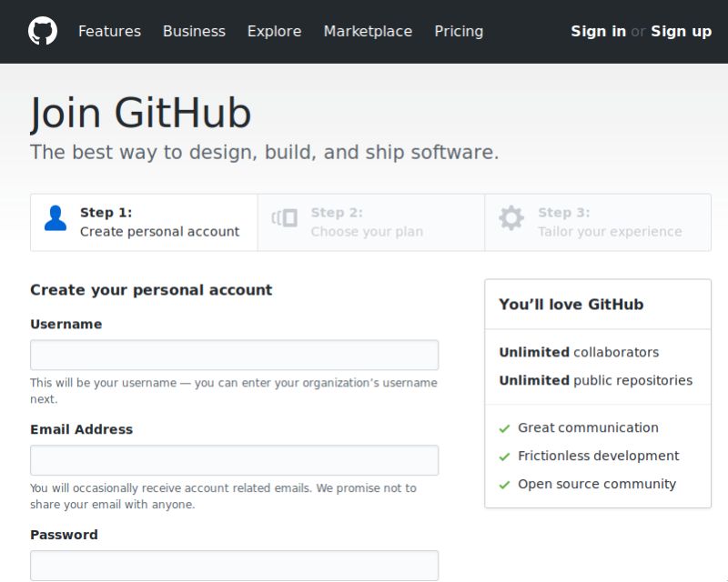Image resolution: width=728 pixels, height=582 pixels.
Task: Click the blue person icon beside Step 1
Action: tap(55, 218)
